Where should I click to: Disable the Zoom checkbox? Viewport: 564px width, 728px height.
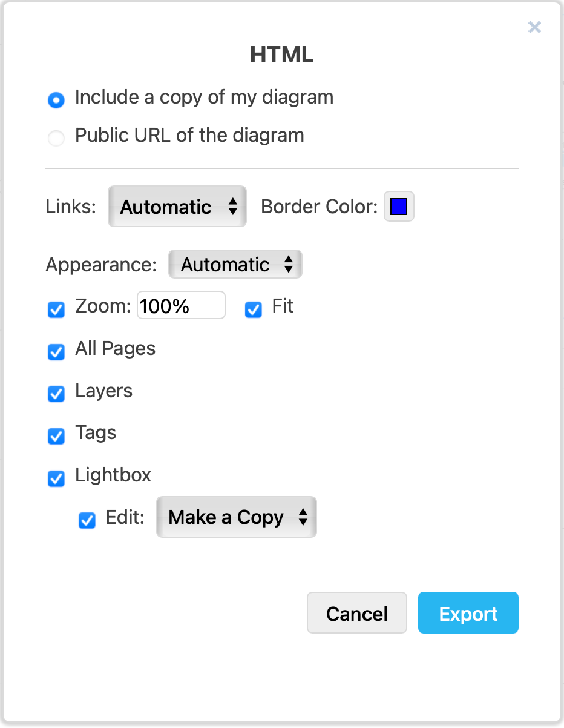[x=56, y=310]
